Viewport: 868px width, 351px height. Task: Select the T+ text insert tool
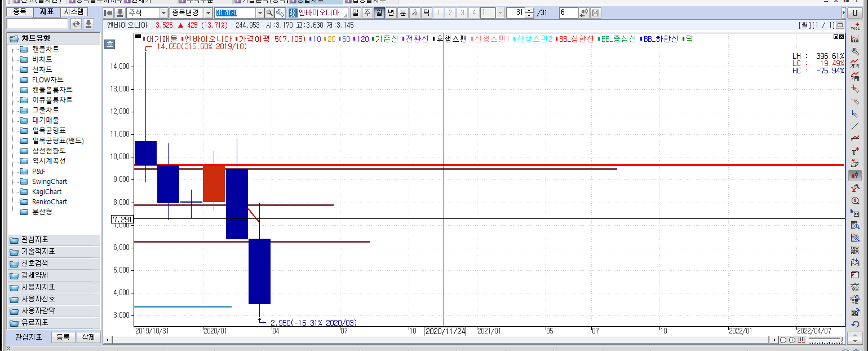coord(855,151)
